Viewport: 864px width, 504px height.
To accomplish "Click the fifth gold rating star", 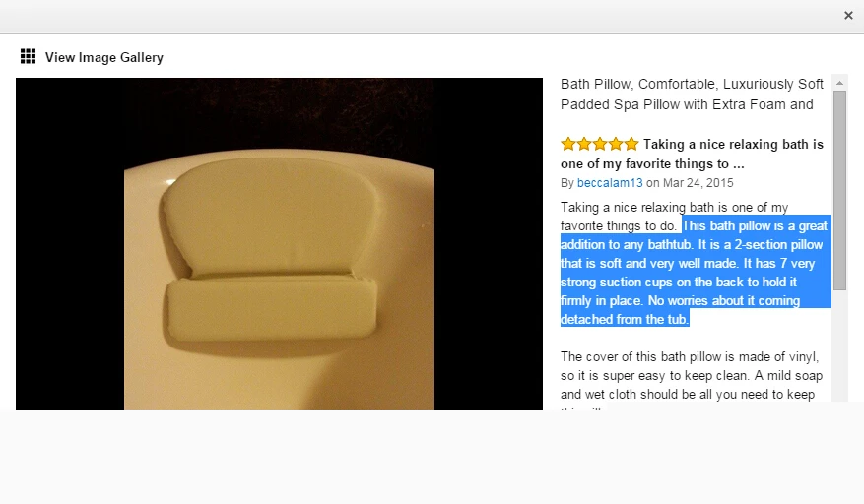I will pos(631,145).
